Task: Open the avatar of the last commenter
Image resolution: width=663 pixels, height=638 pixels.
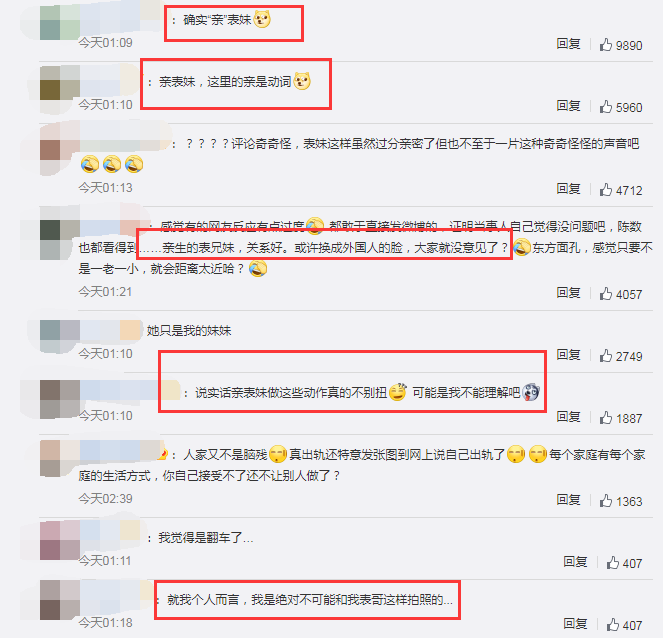Action: pyautogui.click(x=60, y=600)
